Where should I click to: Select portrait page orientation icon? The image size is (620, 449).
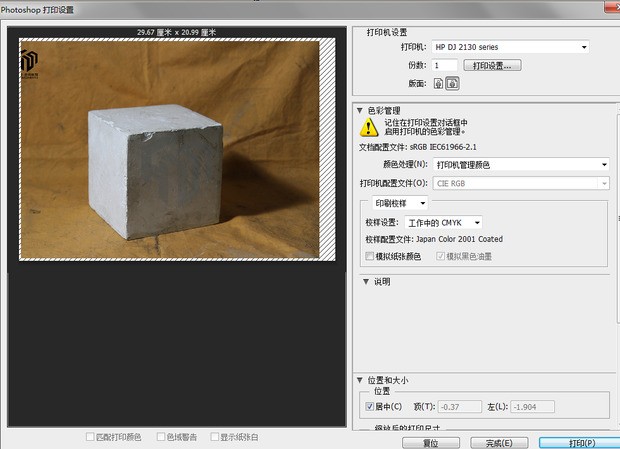tap(439, 83)
